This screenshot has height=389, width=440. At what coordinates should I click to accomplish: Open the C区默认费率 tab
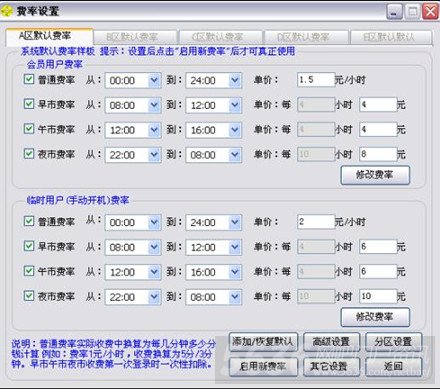tap(220, 37)
